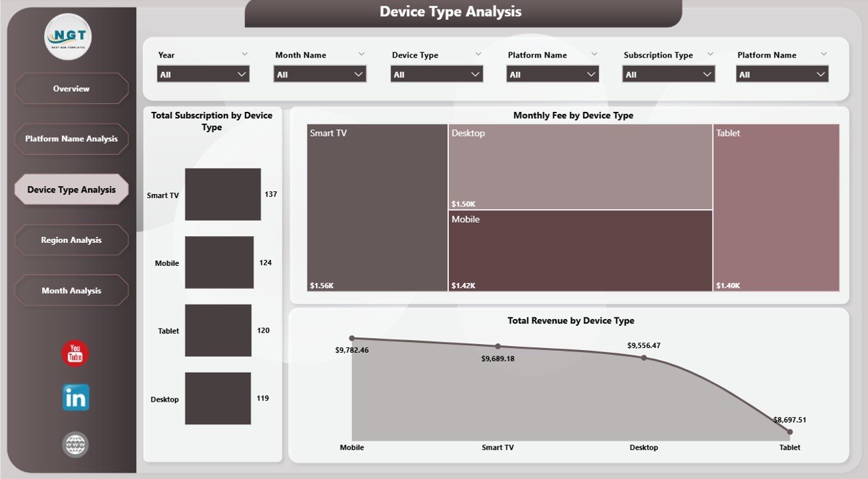868x479 pixels.
Task: Click the Mobile revenue data point
Action: pyautogui.click(x=352, y=337)
